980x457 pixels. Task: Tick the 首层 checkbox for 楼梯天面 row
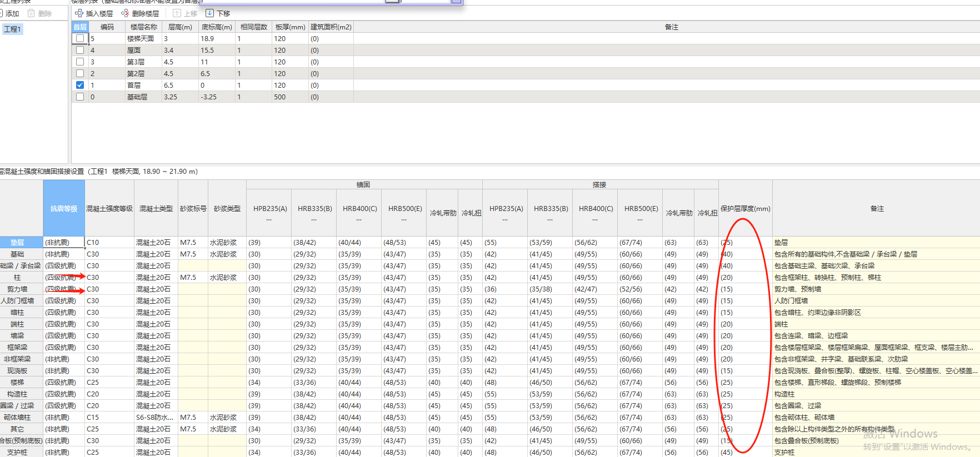(80, 38)
